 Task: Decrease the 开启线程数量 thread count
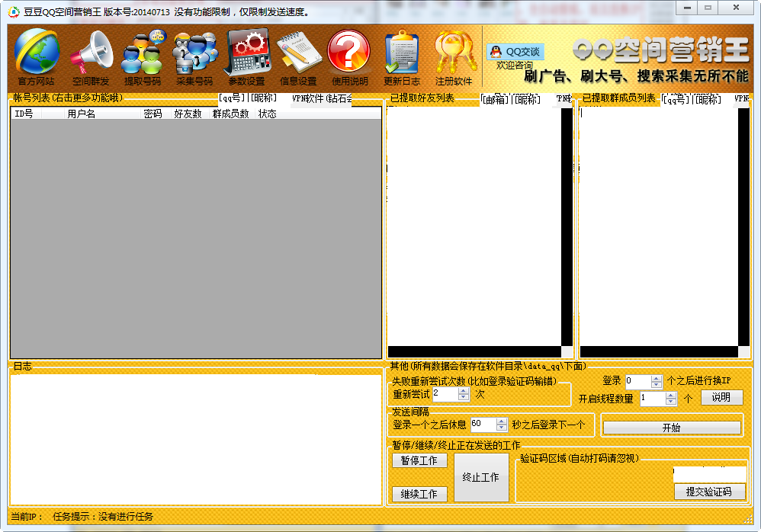671,402
